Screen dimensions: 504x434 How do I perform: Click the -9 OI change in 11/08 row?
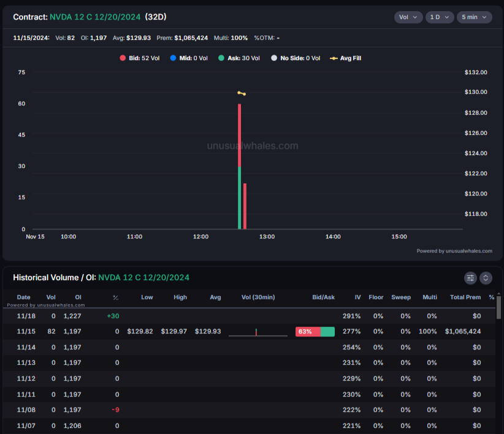115,409
